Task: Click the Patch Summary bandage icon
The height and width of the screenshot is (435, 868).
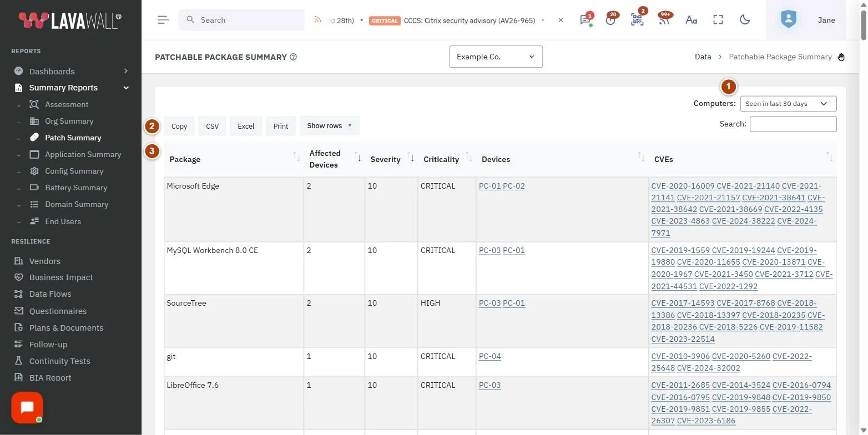Action: click(34, 138)
